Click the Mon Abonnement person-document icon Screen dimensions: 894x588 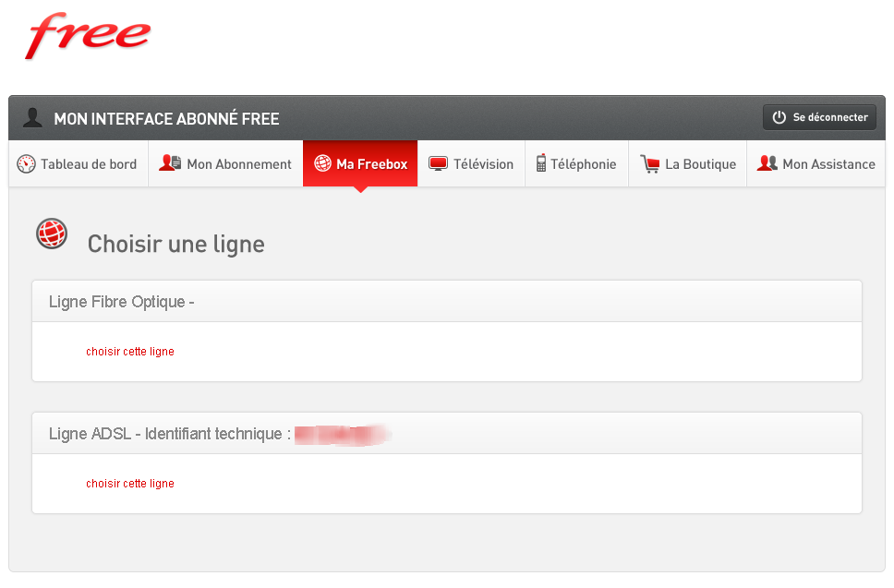[170, 163]
